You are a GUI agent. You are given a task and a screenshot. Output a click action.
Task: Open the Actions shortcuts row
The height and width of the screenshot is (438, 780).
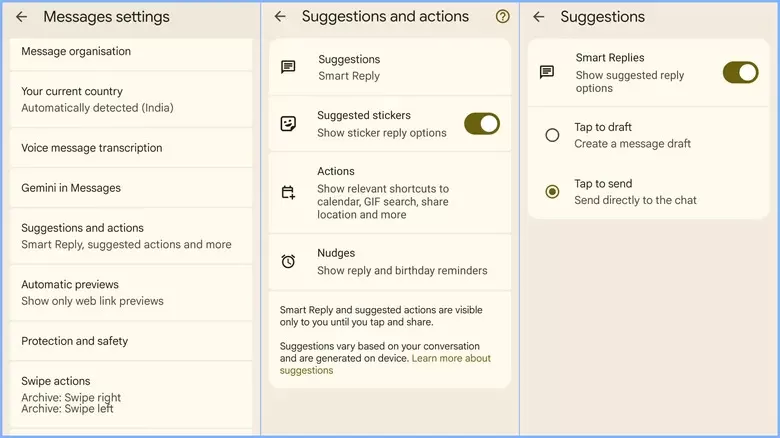point(390,192)
